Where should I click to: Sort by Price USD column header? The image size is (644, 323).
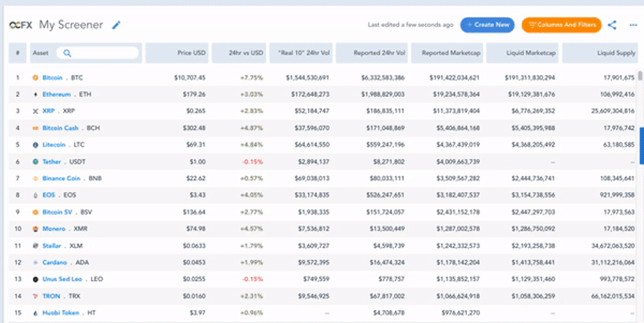point(177,53)
